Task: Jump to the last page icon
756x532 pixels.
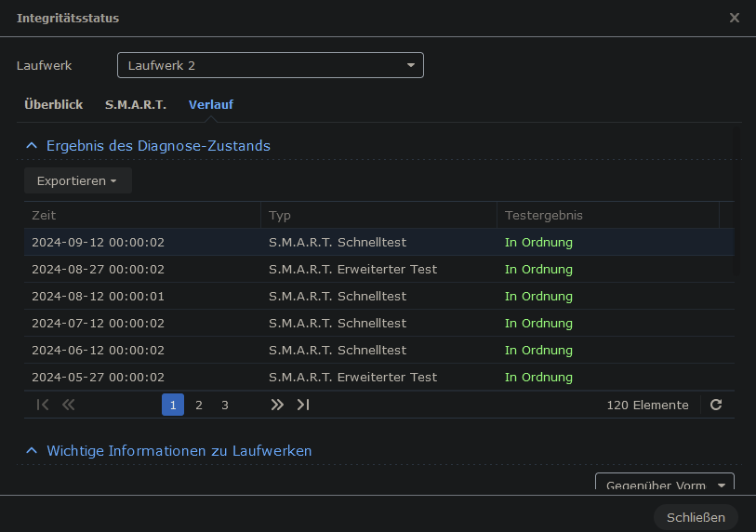Action: (x=303, y=405)
